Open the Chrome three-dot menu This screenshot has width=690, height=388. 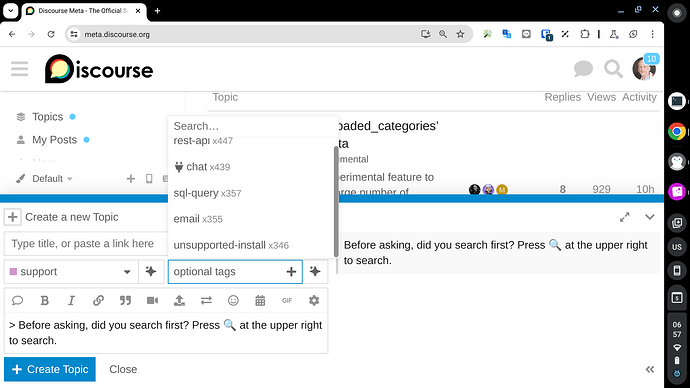tap(653, 34)
